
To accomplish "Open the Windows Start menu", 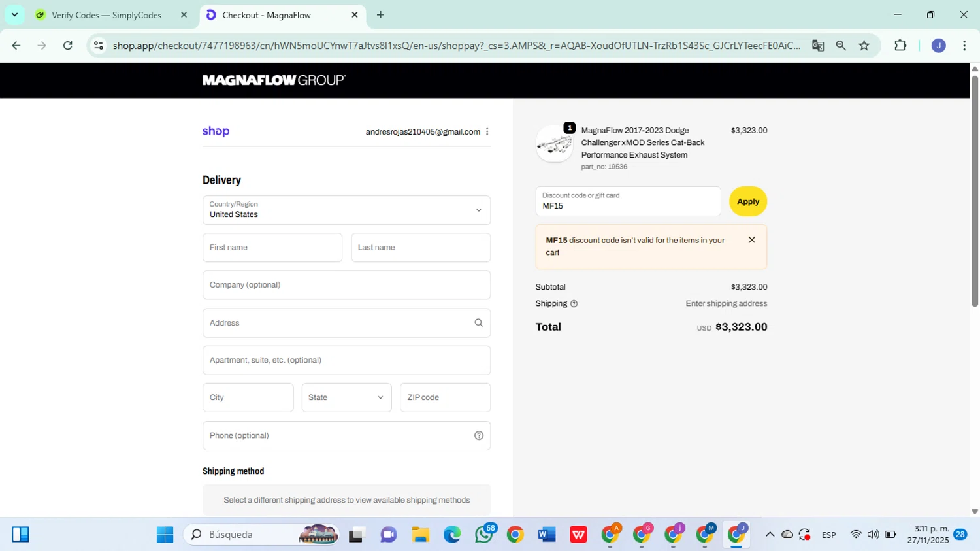I will tap(165, 535).
